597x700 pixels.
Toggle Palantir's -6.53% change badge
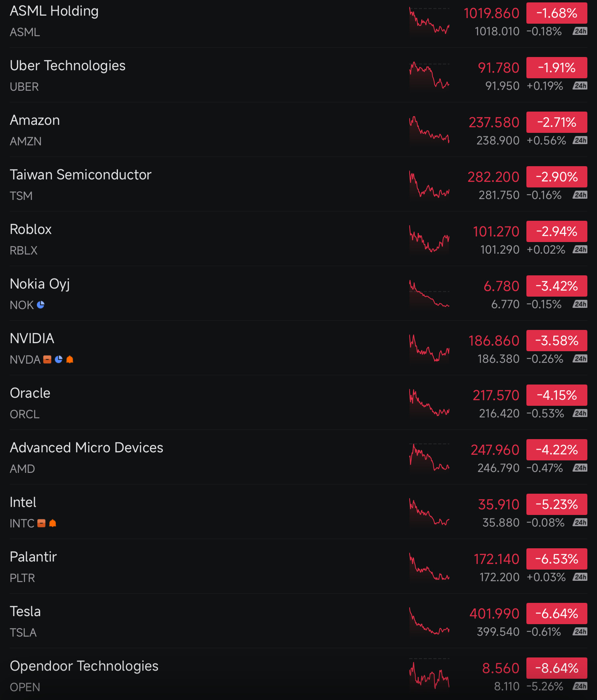(x=557, y=559)
